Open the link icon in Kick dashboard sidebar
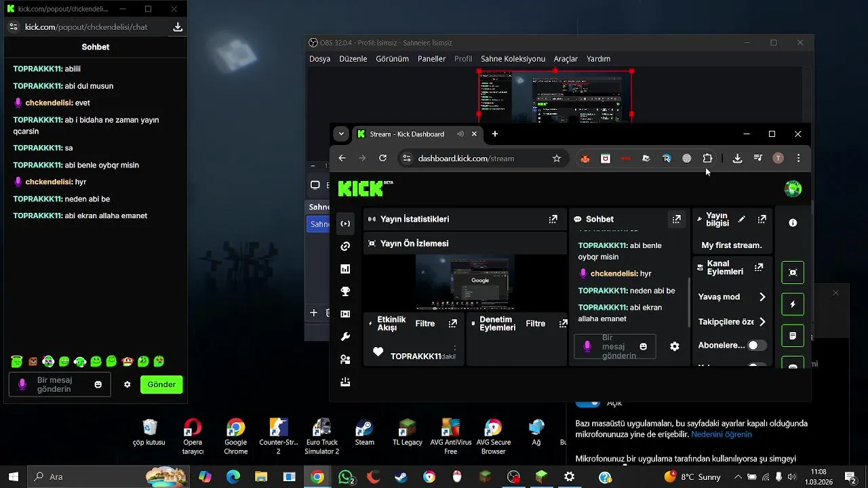Screen dimensions: 868x488 345,246
